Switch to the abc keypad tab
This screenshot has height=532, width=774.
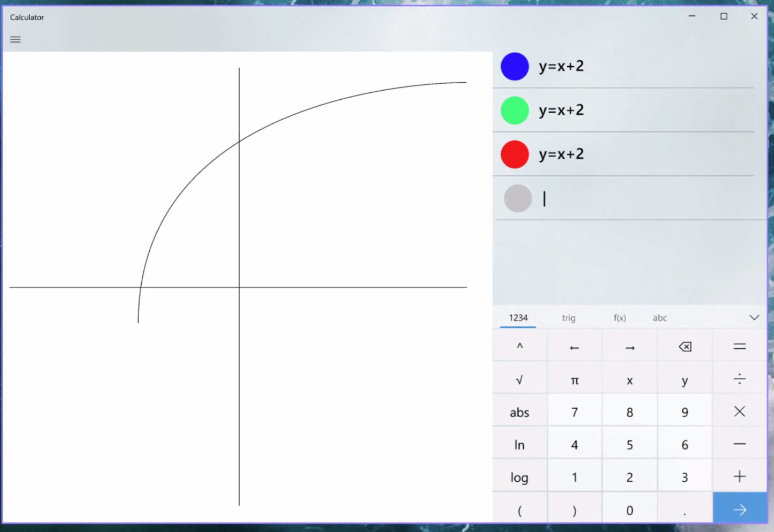pos(660,318)
